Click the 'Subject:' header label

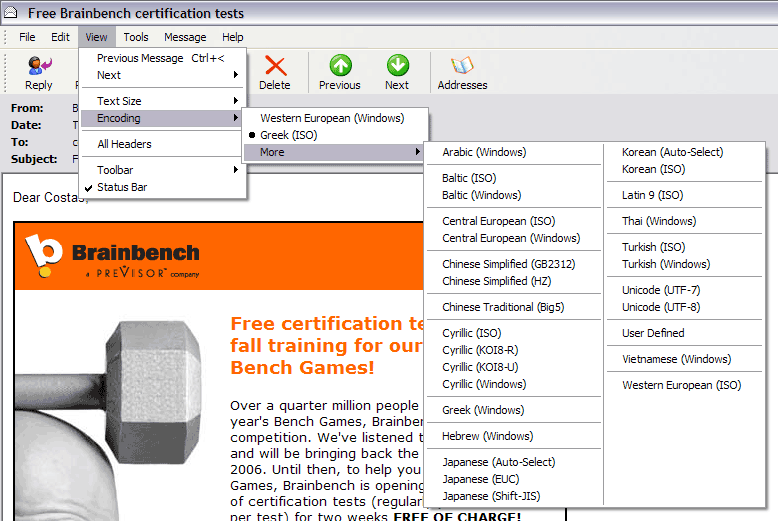34,159
